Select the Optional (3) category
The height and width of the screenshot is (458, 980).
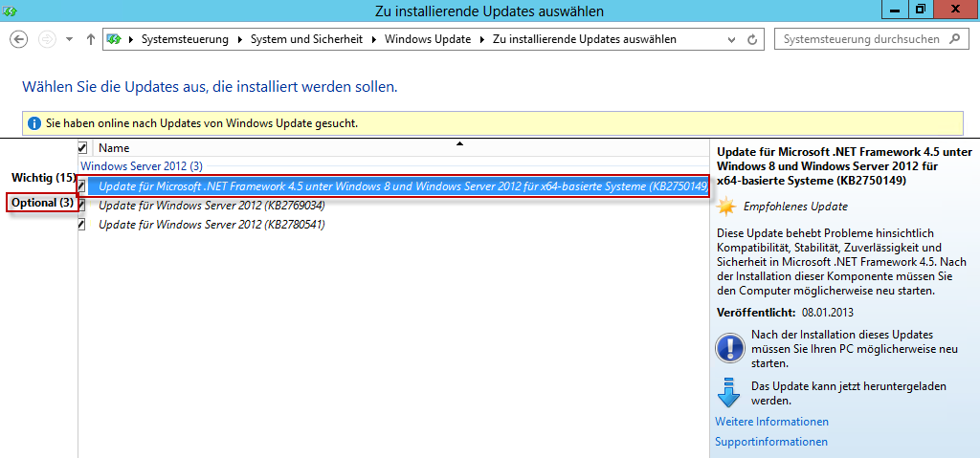coord(42,203)
